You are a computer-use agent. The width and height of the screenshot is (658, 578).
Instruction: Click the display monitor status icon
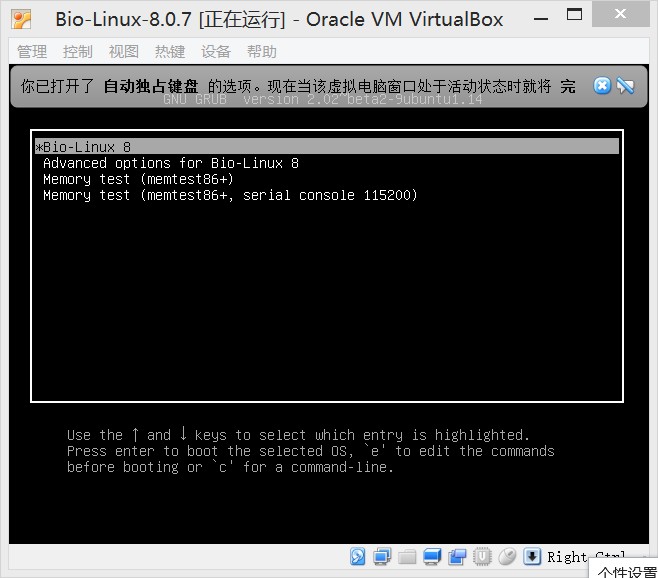click(432, 557)
